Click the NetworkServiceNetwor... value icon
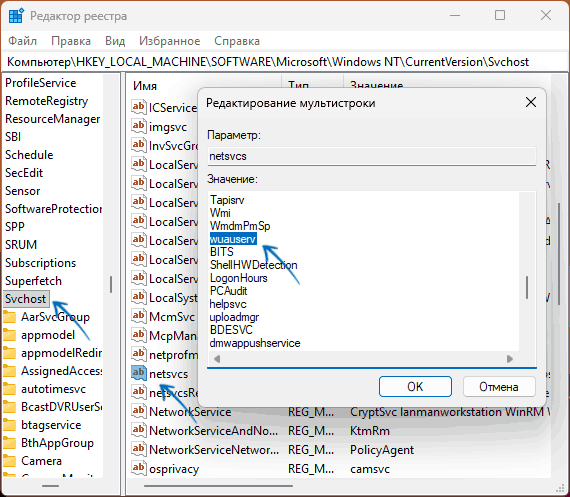Image resolution: width=570 pixels, height=497 pixels. tap(139, 449)
